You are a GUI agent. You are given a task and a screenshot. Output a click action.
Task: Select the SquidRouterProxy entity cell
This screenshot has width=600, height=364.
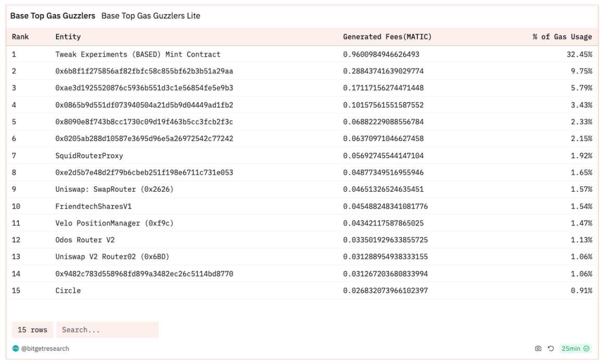click(x=89, y=156)
